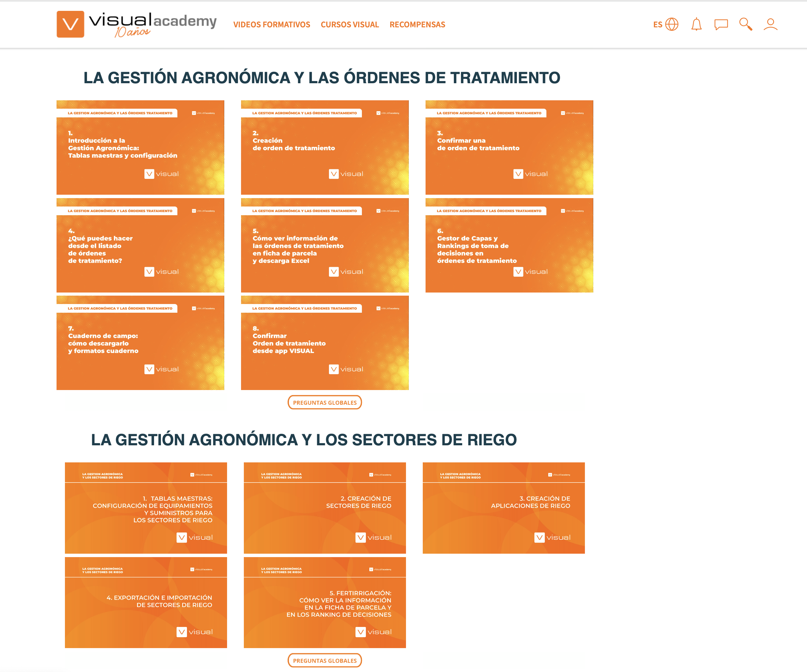Open riego video 5 Fertirrigación
Viewport: 807px width, 672px height.
click(x=325, y=602)
